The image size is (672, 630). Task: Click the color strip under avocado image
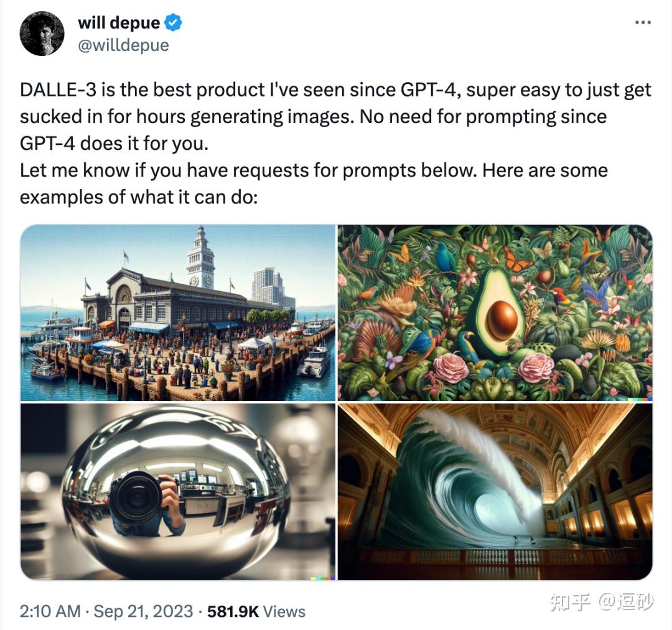(x=640, y=400)
